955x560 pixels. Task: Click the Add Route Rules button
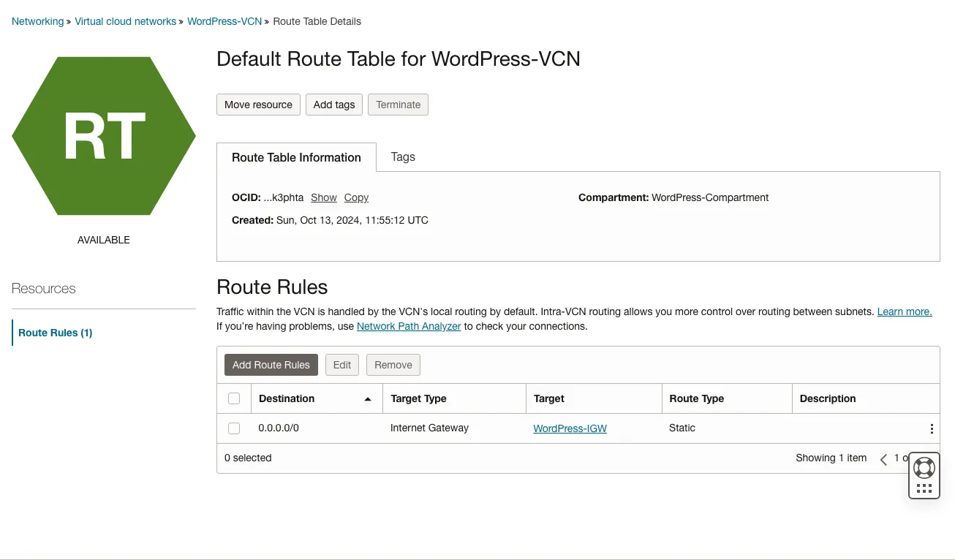coord(271,365)
